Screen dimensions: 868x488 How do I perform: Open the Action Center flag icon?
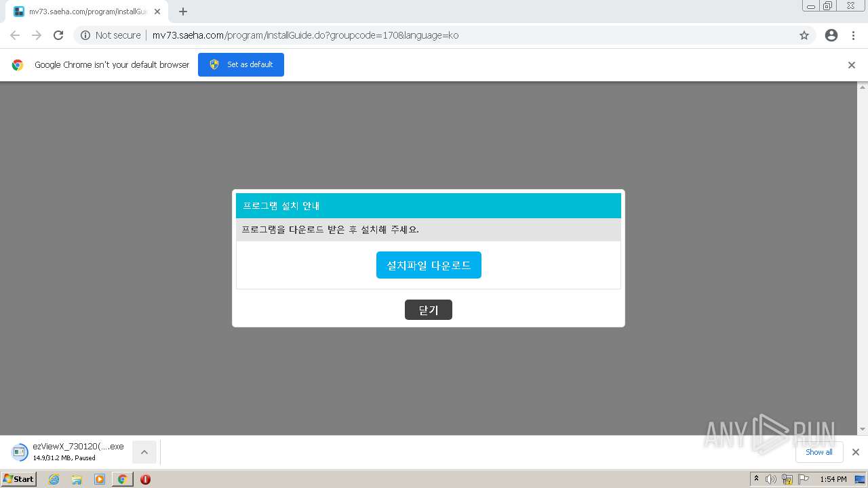(x=804, y=479)
